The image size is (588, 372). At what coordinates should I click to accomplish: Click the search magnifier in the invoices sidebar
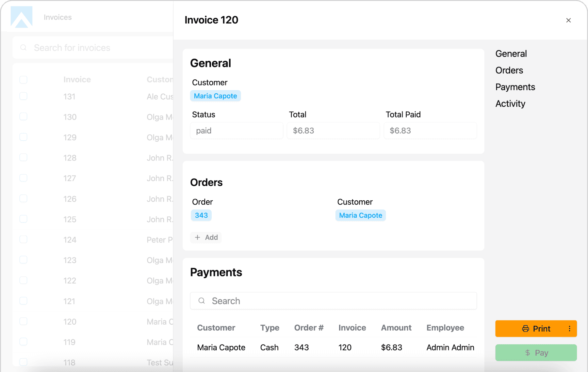[x=23, y=48]
